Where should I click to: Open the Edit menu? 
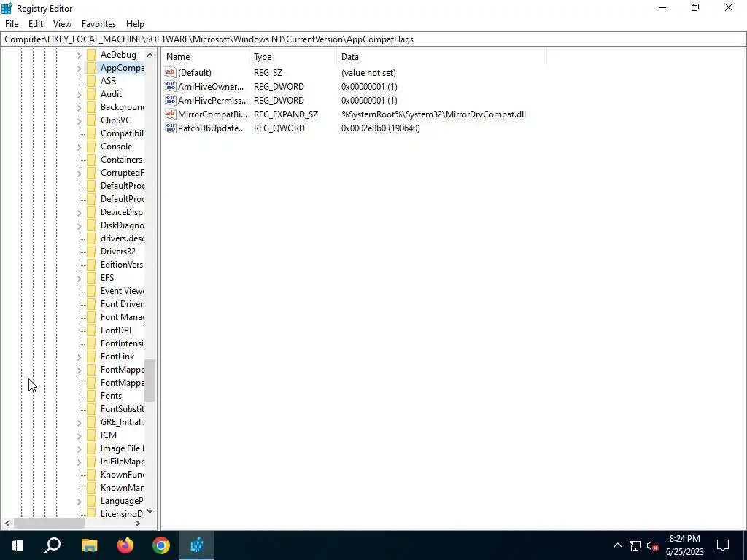coord(36,24)
